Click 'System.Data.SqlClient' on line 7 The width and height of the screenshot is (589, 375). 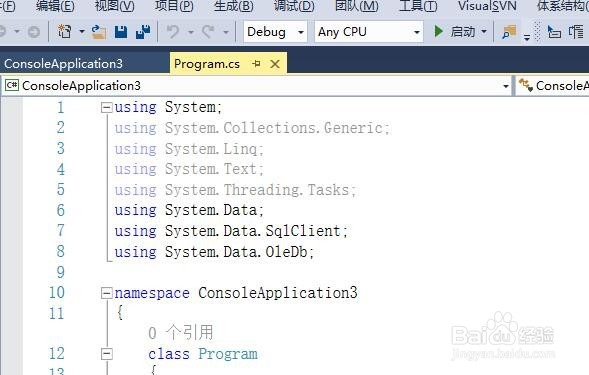pyautogui.click(x=253, y=231)
